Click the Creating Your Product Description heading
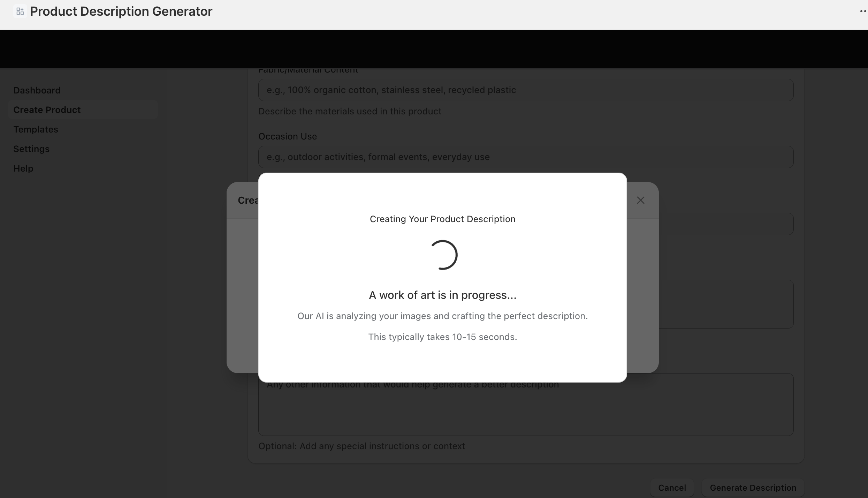This screenshot has height=498, width=868. tap(442, 219)
